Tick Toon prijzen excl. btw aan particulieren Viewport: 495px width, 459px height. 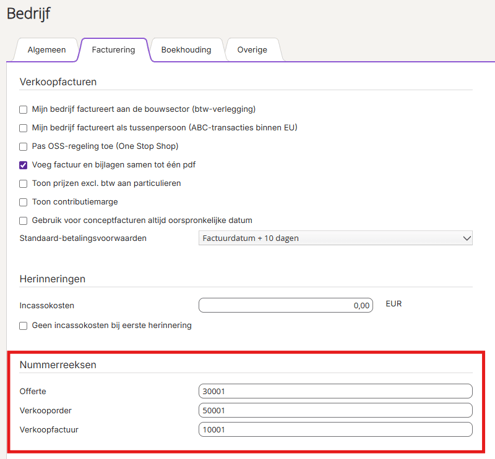click(23, 184)
